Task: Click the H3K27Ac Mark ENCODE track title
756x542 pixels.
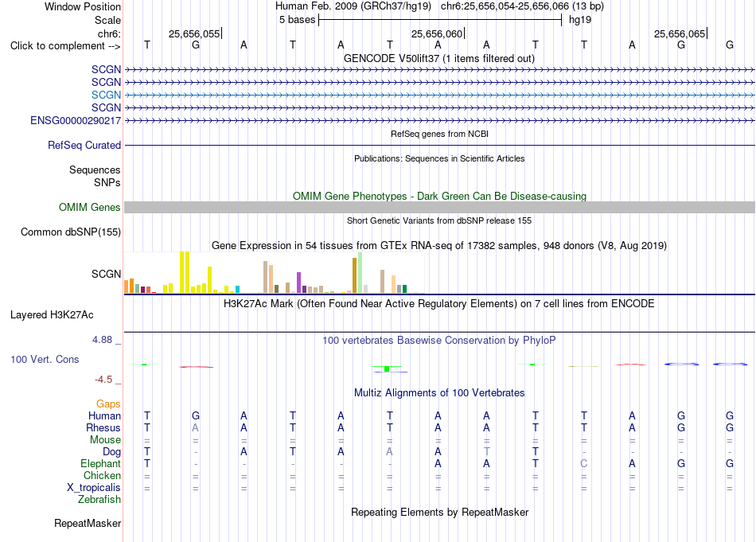Action: (x=439, y=304)
